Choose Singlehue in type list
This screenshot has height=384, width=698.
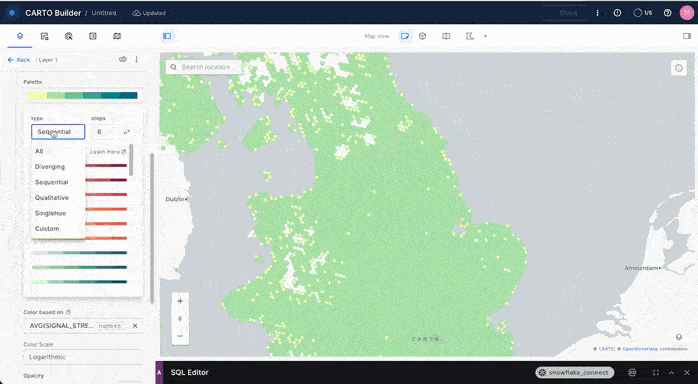pyautogui.click(x=50, y=213)
